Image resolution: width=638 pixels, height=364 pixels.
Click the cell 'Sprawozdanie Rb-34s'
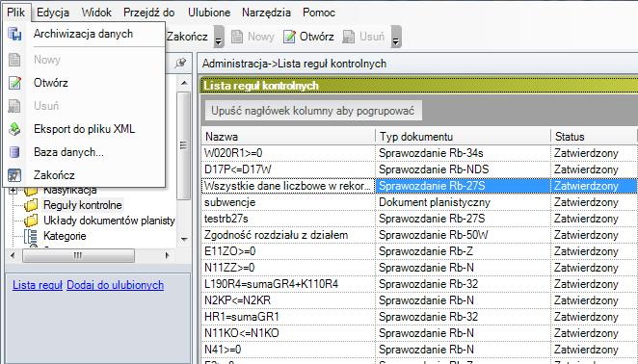click(x=463, y=153)
